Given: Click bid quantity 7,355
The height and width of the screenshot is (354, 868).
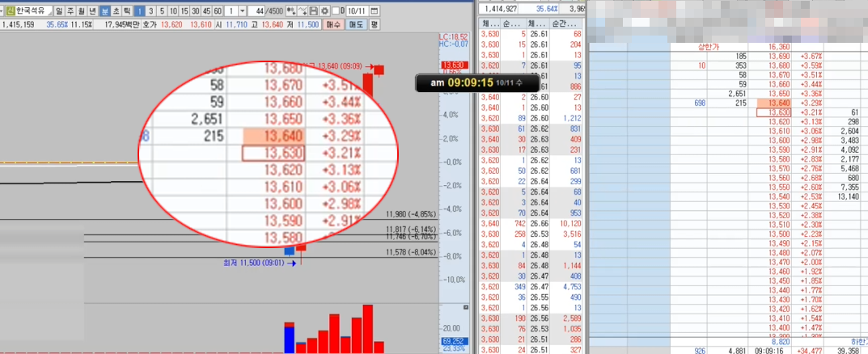Looking at the screenshot, I should pos(849,187).
